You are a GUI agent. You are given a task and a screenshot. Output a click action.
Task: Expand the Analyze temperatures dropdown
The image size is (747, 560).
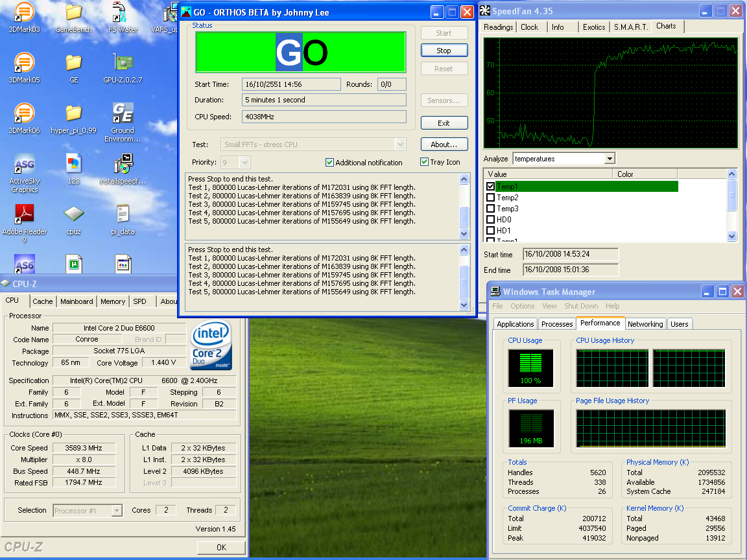609,159
